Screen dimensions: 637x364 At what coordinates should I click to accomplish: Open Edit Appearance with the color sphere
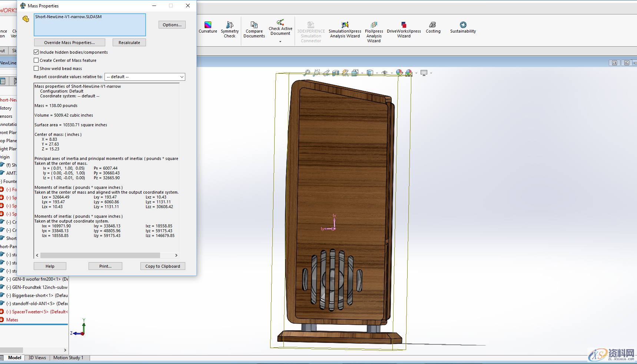tap(399, 73)
